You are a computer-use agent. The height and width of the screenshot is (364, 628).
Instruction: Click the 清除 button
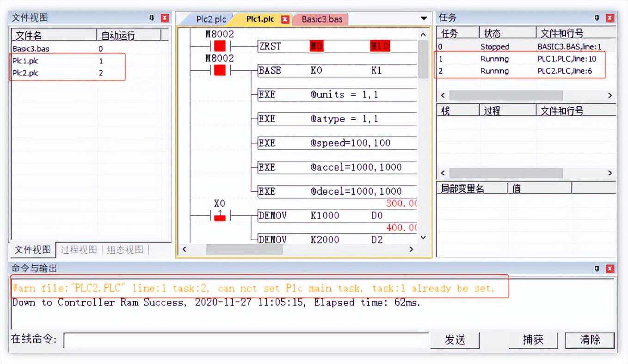(x=590, y=340)
